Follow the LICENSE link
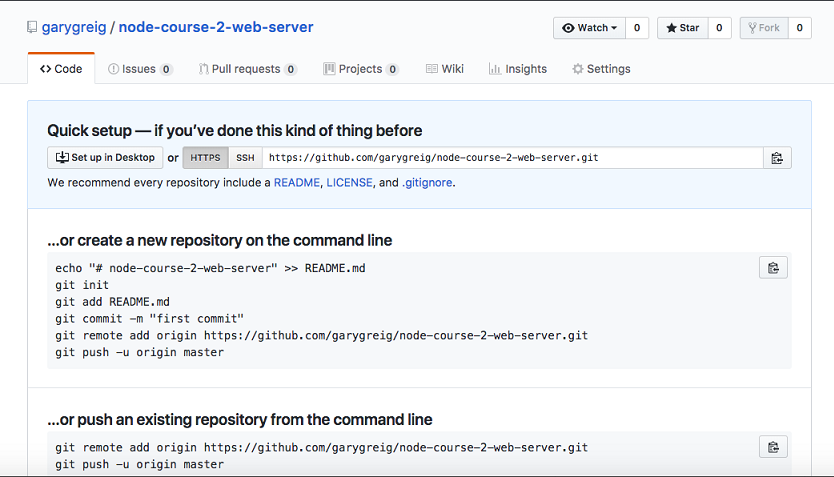Image resolution: width=834 pixels, height=477 pixels. pos(349,183)
